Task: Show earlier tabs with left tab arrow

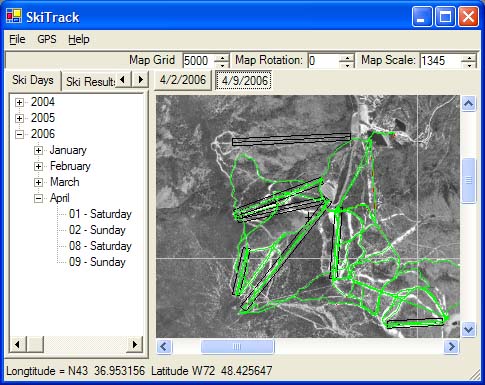Action: click(123, 80)
